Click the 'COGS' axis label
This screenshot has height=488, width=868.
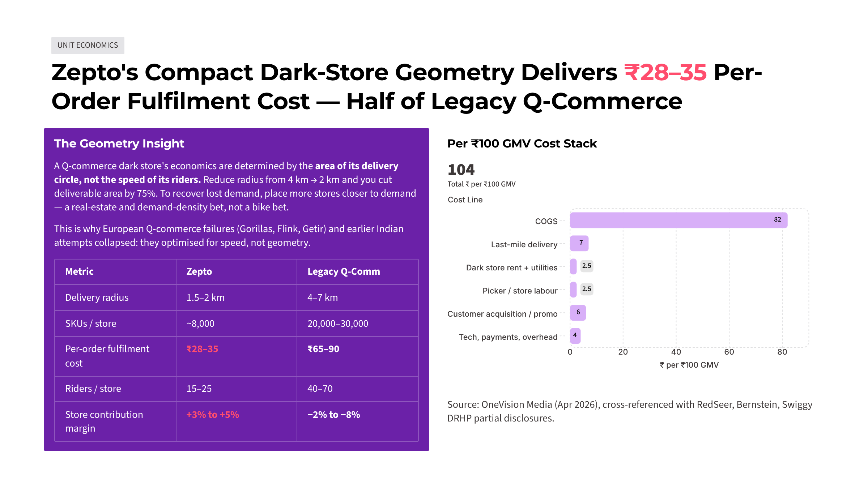click(x=546, y=221)
